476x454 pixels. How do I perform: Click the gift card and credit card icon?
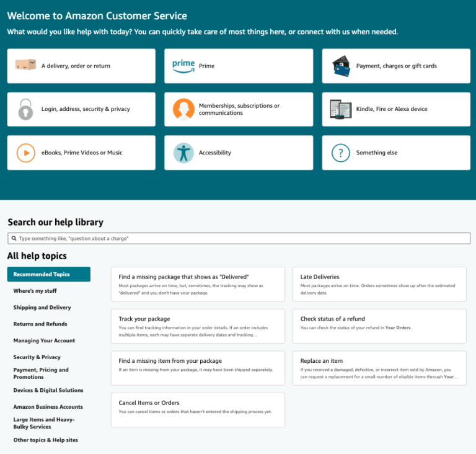tap(342, 66)
